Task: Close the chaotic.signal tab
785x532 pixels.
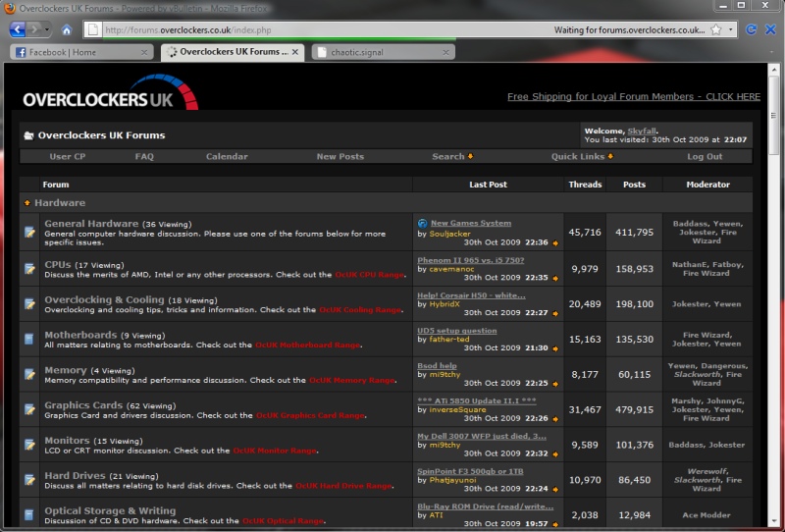Action: [x=445, y=52]
